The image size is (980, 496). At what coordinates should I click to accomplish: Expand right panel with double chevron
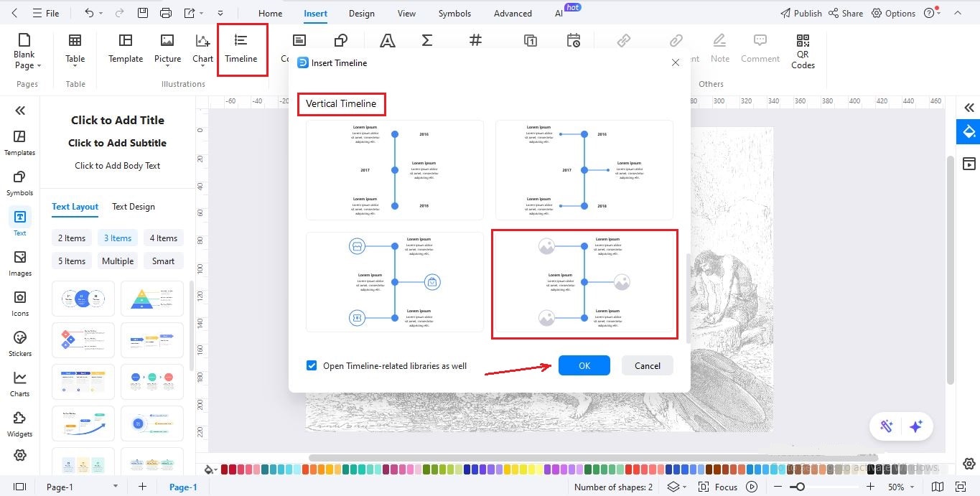(x=969, y=108)
